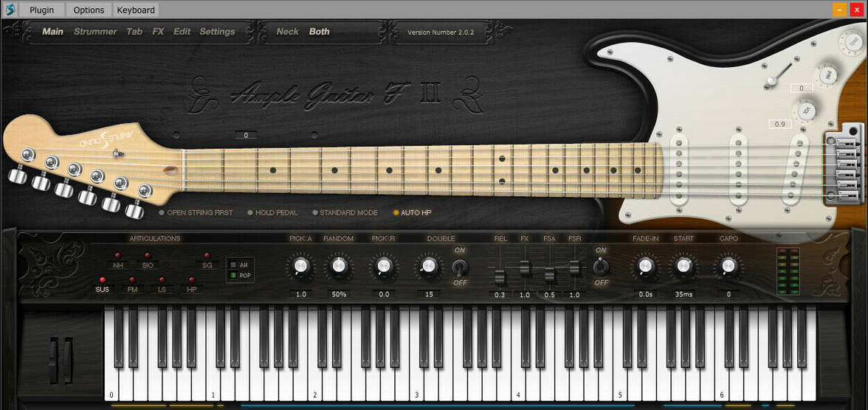This screenshot has height=410, width=868.
Task: Click the DOUBLE value field 15
Action: pyautogui.click(x=428, y=294)
